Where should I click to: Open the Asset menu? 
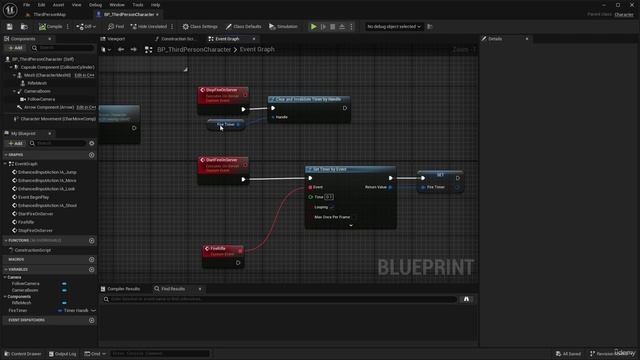pyautogui.click(x=58, y=5)
